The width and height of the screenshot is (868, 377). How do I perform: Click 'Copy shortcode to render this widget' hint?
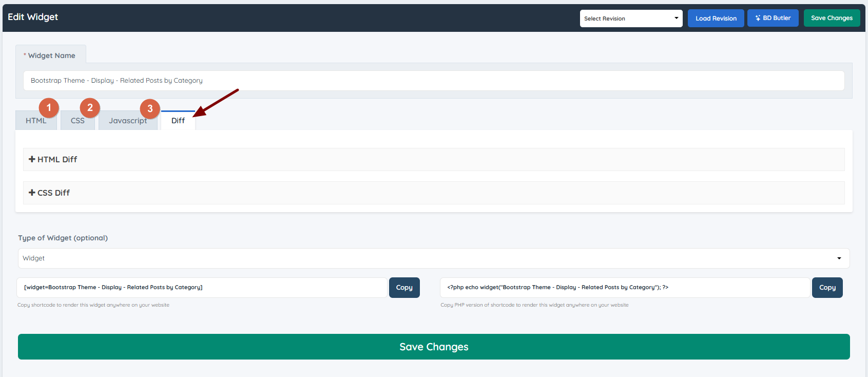pos(93,305)
